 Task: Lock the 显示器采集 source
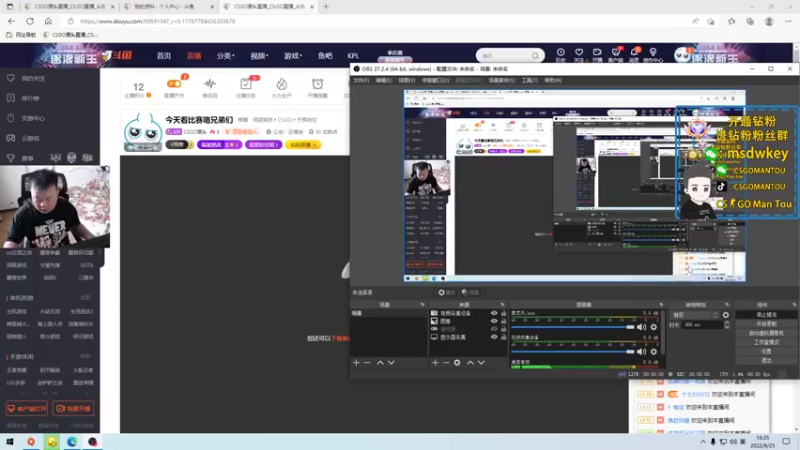[504, 337]
